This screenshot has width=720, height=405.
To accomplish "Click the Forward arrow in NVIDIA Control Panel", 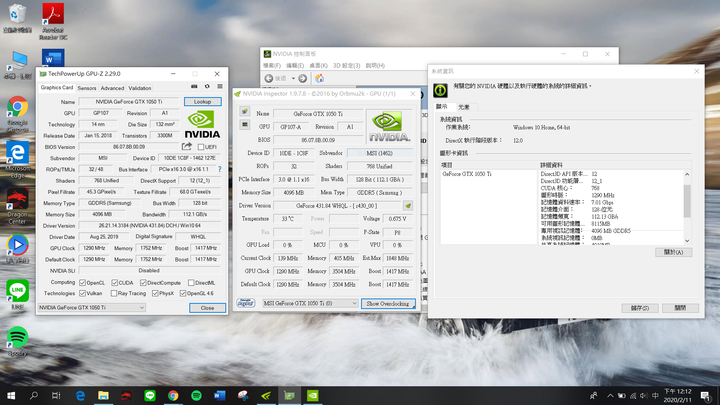I will tap(303, 79).
